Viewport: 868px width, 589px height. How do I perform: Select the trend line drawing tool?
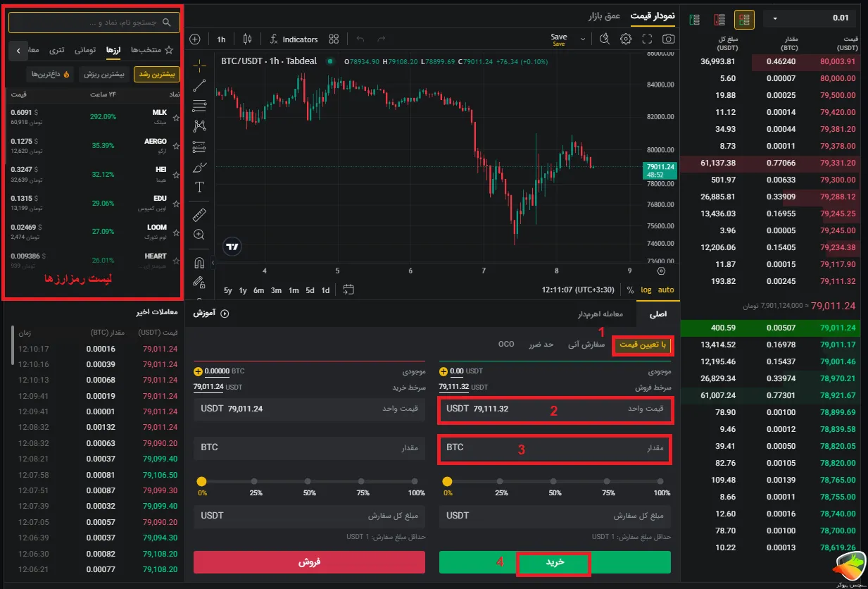199,86
